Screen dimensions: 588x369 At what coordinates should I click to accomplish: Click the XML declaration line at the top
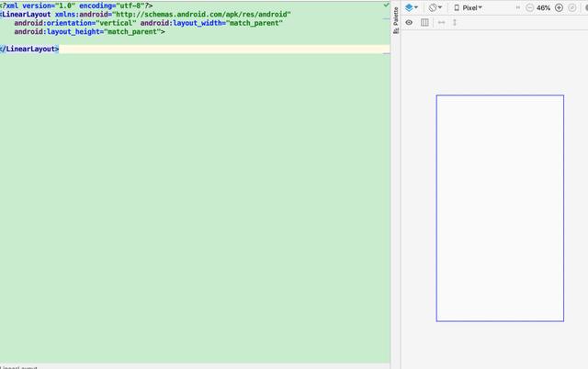tap(76, 6)
